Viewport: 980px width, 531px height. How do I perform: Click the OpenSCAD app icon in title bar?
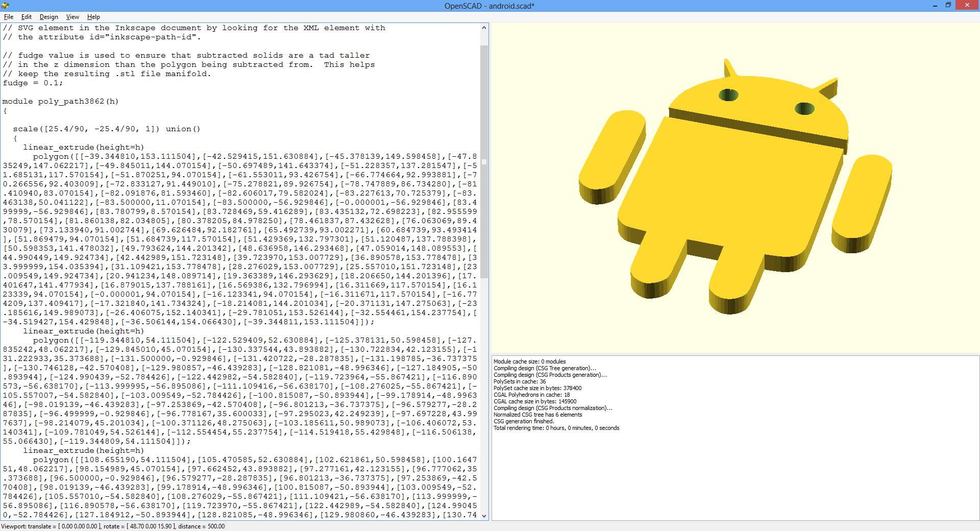pos(6,5)
